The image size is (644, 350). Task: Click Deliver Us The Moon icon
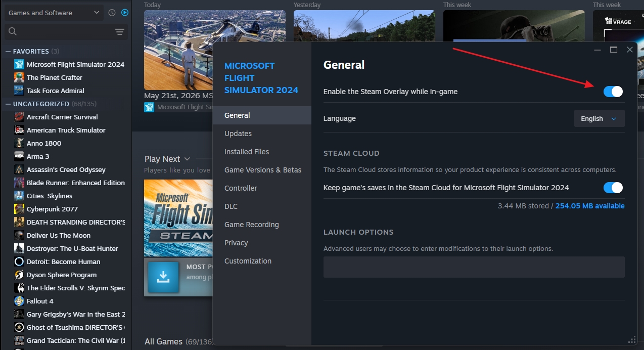click(19, 235)
